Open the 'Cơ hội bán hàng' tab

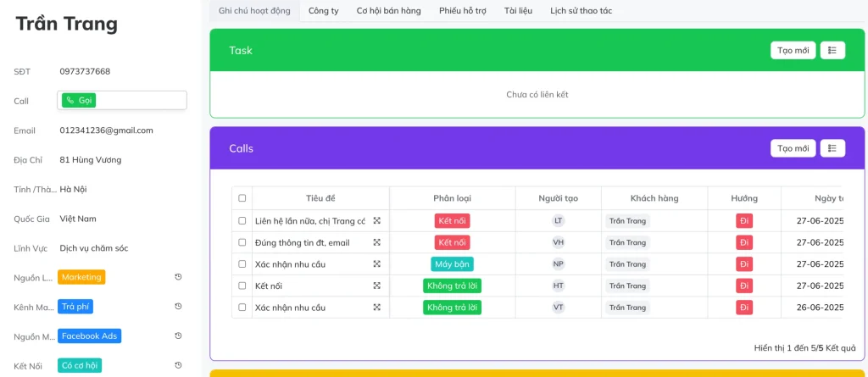click(x=389, y=11)
